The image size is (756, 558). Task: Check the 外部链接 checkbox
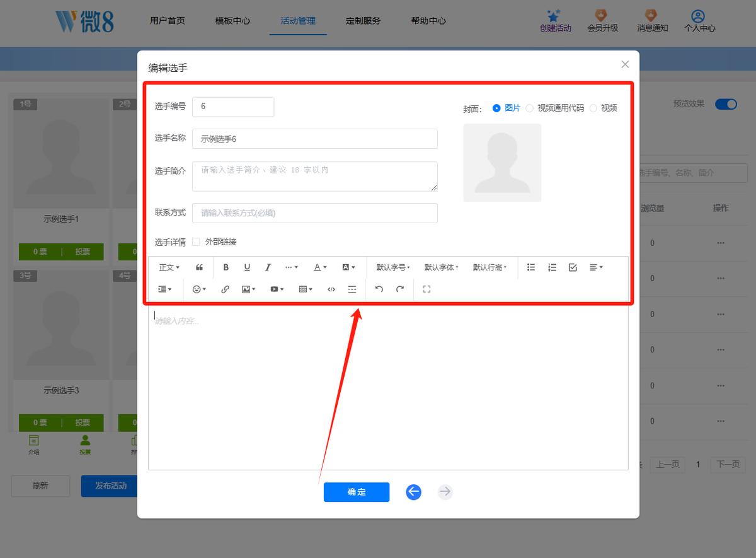click(x=197, y=242)
